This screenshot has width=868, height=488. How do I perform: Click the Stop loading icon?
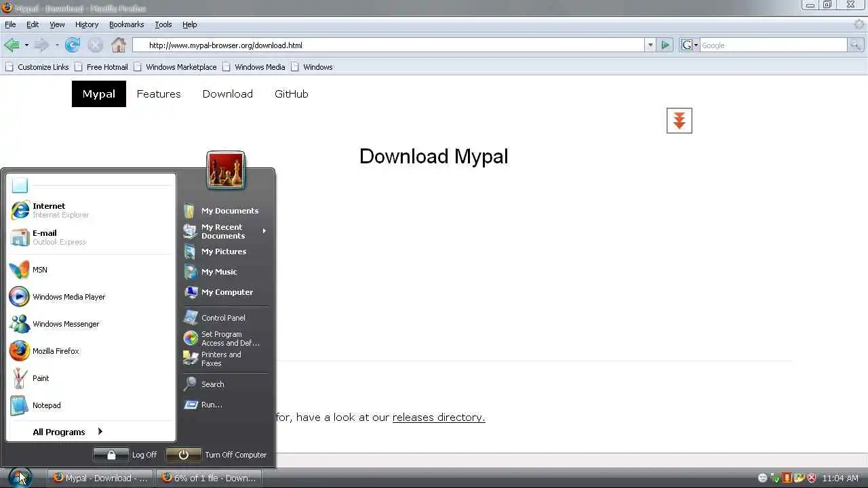click(x=96, y=45)
